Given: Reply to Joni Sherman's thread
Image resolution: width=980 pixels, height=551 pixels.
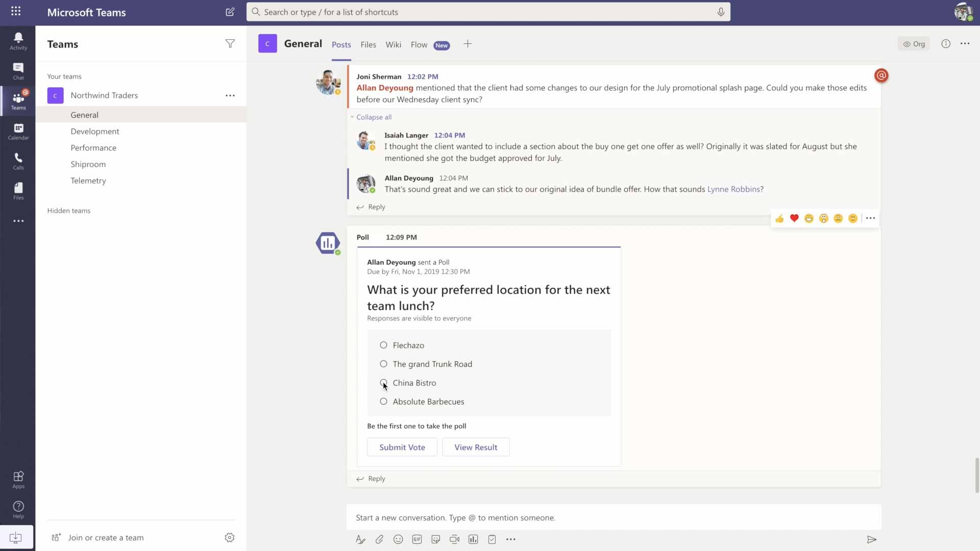Looking at the screenshot, I should [x=371, y=207].
